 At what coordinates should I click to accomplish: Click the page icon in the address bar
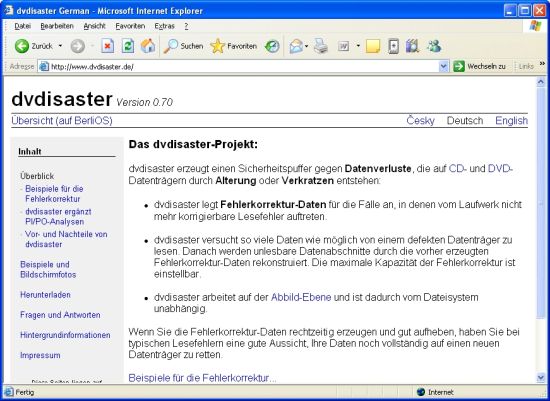(x=44, y=66)
